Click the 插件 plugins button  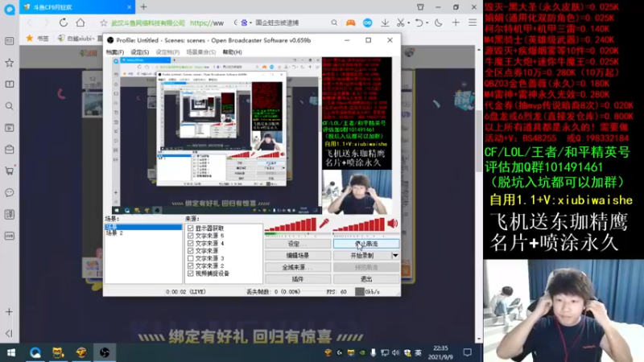tap(297, 279)
